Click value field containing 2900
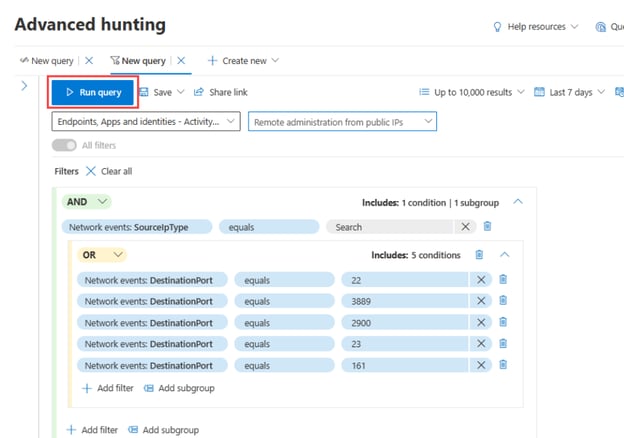Image resolution: width=624 pixels, height=438 pixels. click(405, 323)
